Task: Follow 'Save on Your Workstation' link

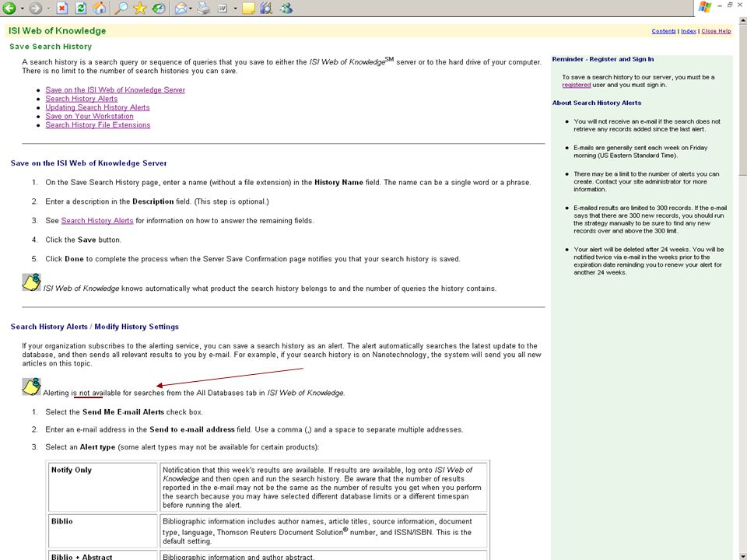Action: click(89, 116)
